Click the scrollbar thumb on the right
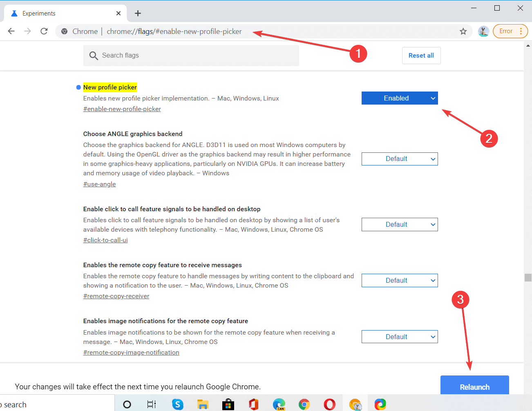 (528, 278)
